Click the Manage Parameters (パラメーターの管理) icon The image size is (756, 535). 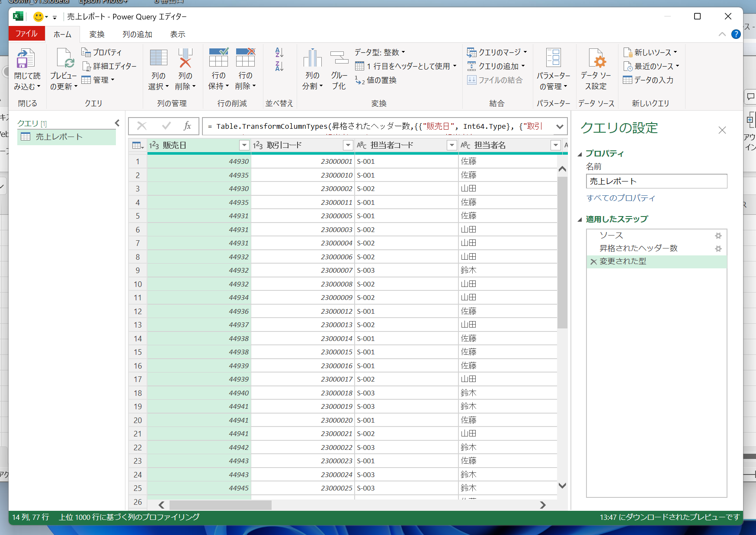coord(554,58)
